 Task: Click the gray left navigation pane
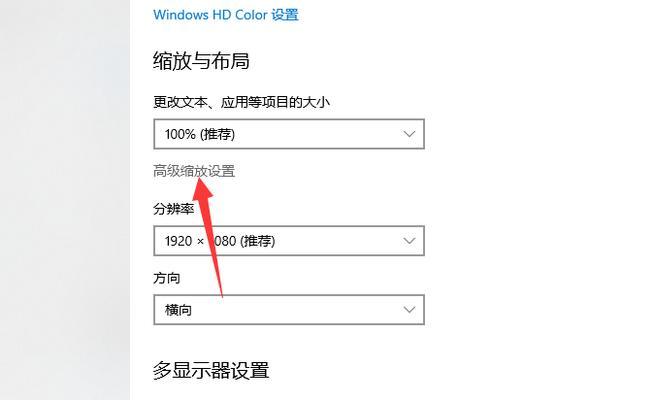click(65, 200)
